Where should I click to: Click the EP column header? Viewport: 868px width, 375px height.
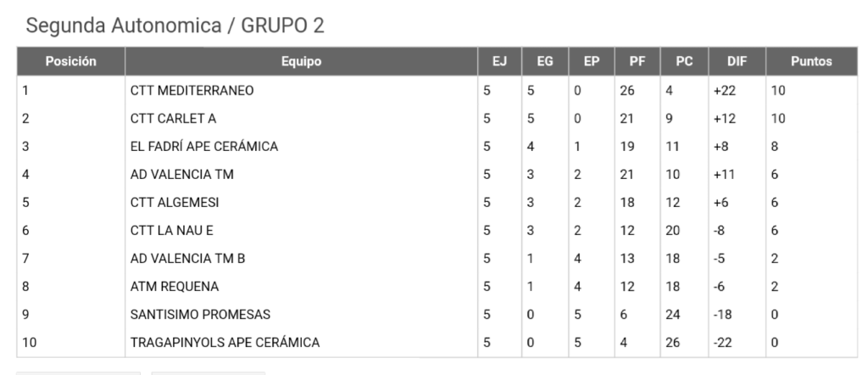coord(591,61)
